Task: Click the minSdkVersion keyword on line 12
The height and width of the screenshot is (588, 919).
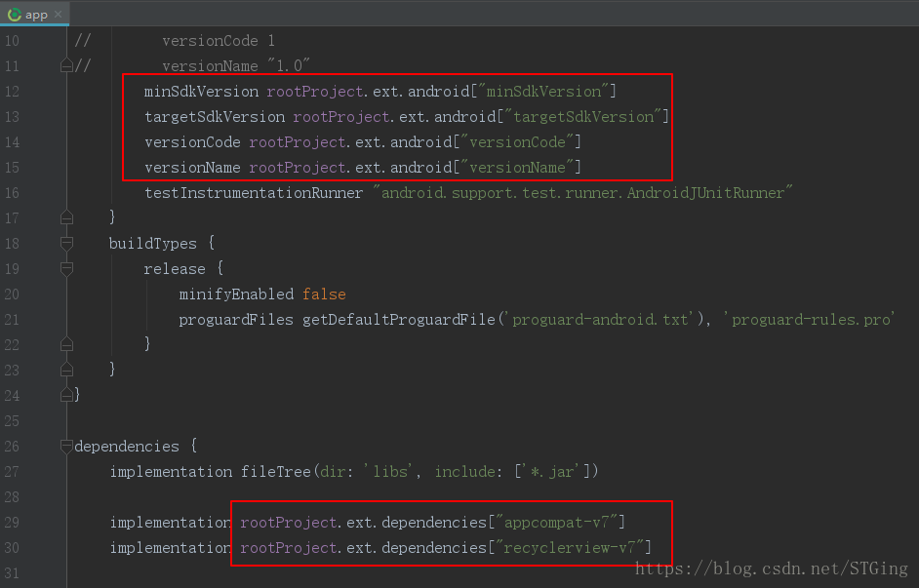Action: click(201, 92)
